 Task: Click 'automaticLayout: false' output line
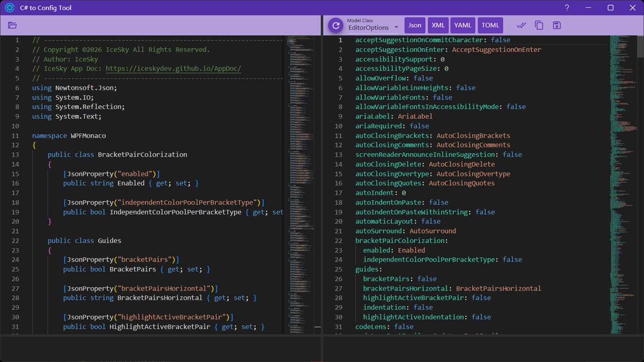click(398, 221)
